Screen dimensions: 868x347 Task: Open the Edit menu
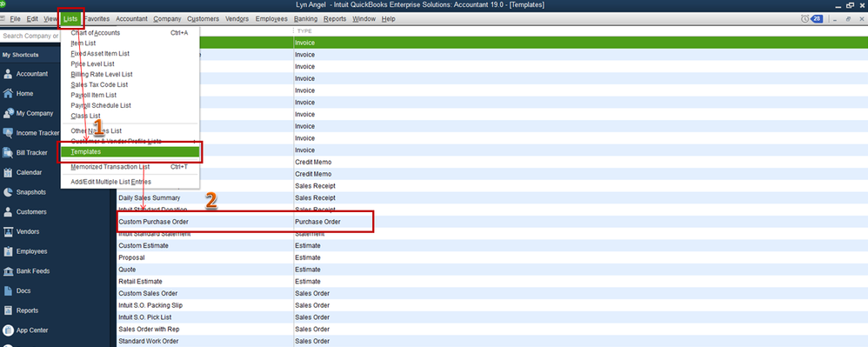coord(32,19)
